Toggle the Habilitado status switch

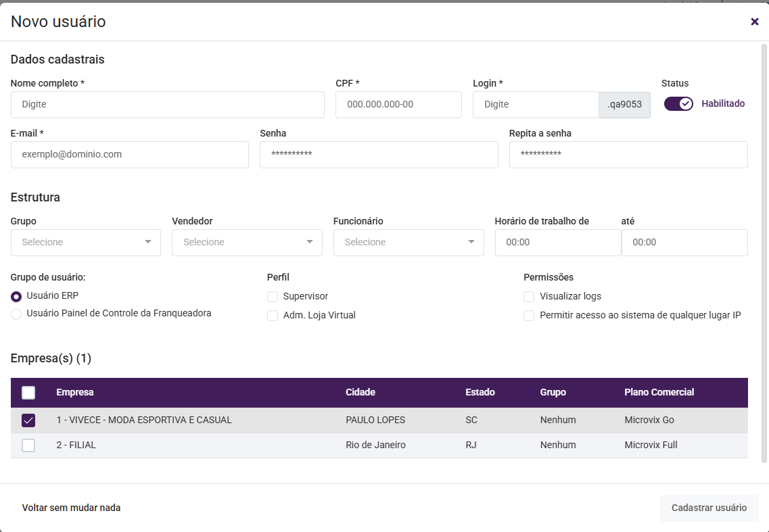click(x=678, y=103)
